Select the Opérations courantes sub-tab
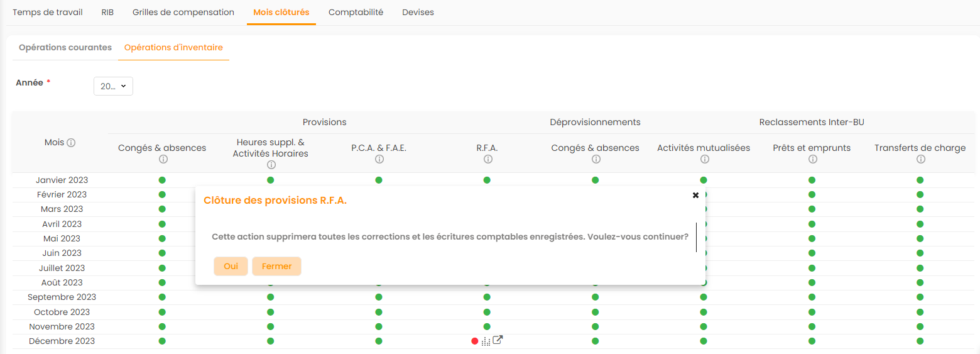The width and height of the screenshot is (980, 354). pos(65,48)
